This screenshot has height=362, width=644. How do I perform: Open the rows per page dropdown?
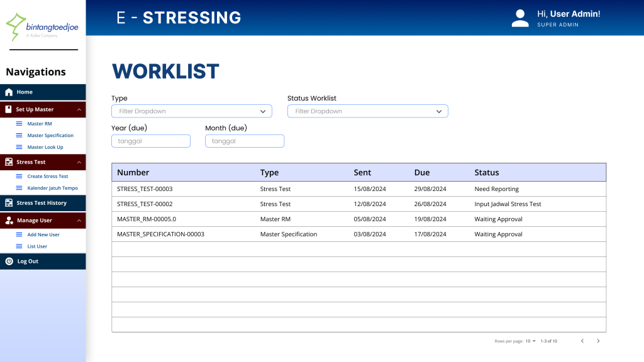pyautogui.click(x=530, y=341)
